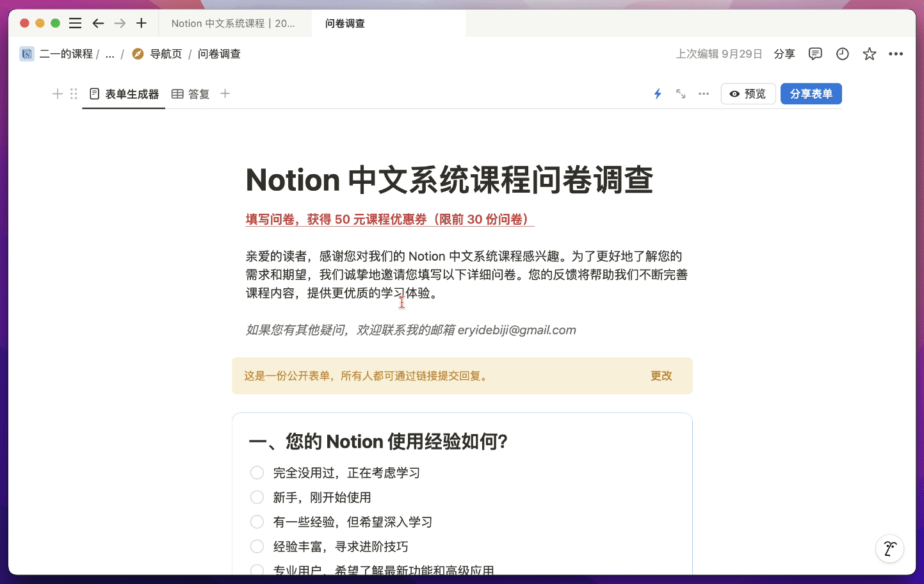Image resolution: width=924 pixels, height=584 pixels.
Task: Open form view options ellipsis menu
Action: [704, 94]
